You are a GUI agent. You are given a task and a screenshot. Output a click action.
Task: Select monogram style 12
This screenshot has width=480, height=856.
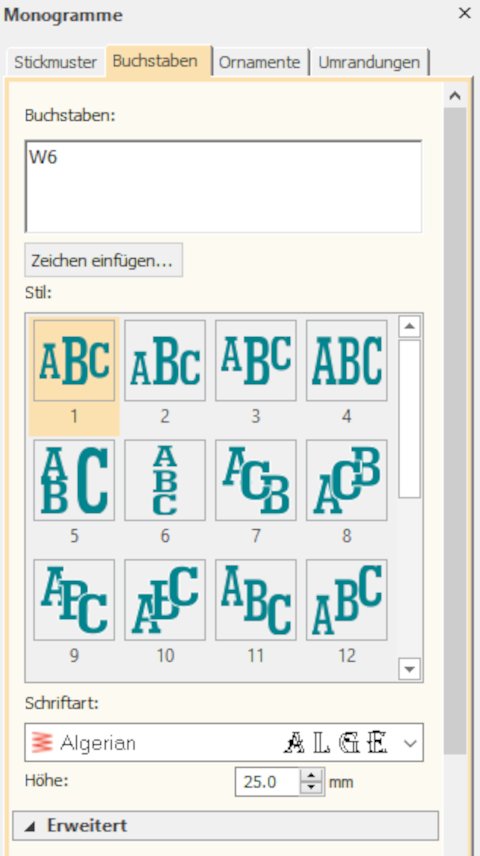347,599
